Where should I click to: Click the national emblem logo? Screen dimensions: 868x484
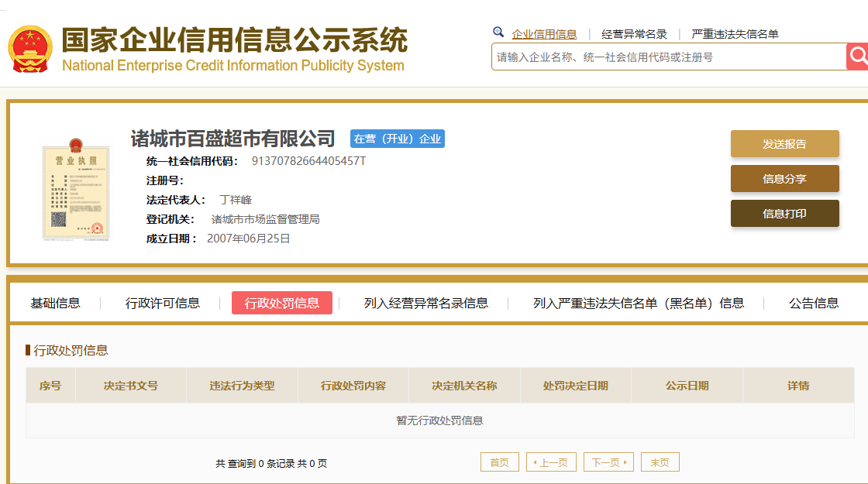coord(30,49)
